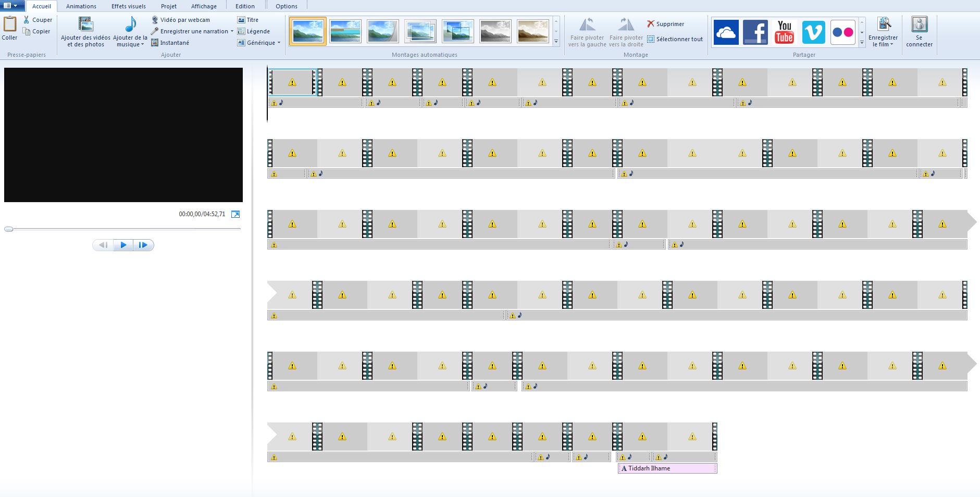Viewport: 980px width, 497px height.
Task: Click Sélectionner tout button
Action: click(x=675, y=39)
